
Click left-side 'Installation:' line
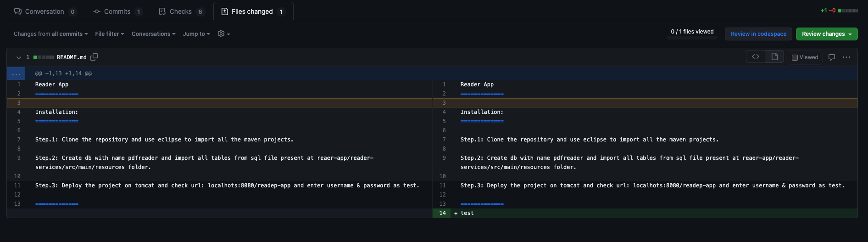tap(56, 112)
